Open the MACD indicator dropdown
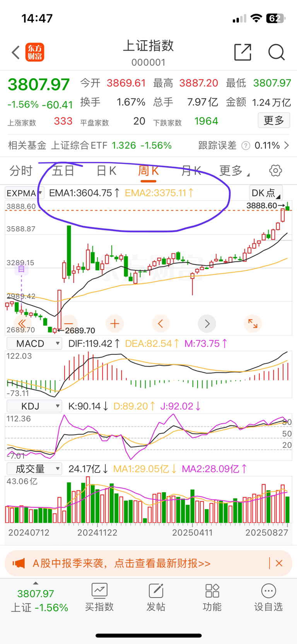 (34, 343)
